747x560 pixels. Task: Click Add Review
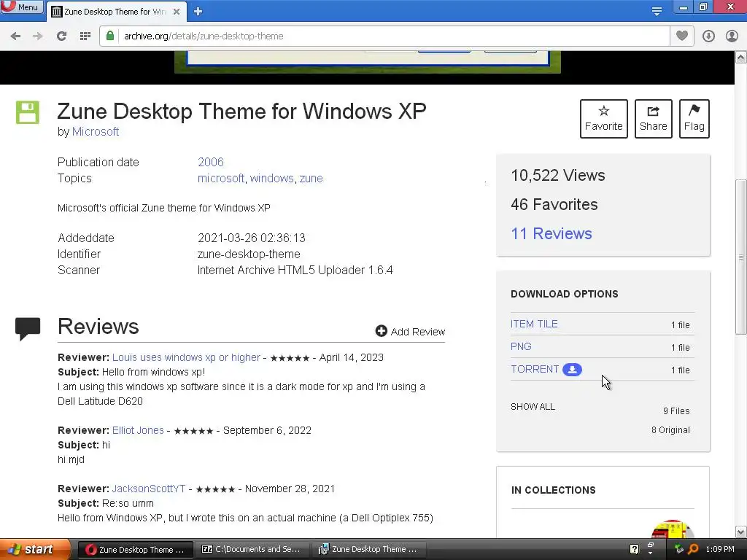(410, 332)
